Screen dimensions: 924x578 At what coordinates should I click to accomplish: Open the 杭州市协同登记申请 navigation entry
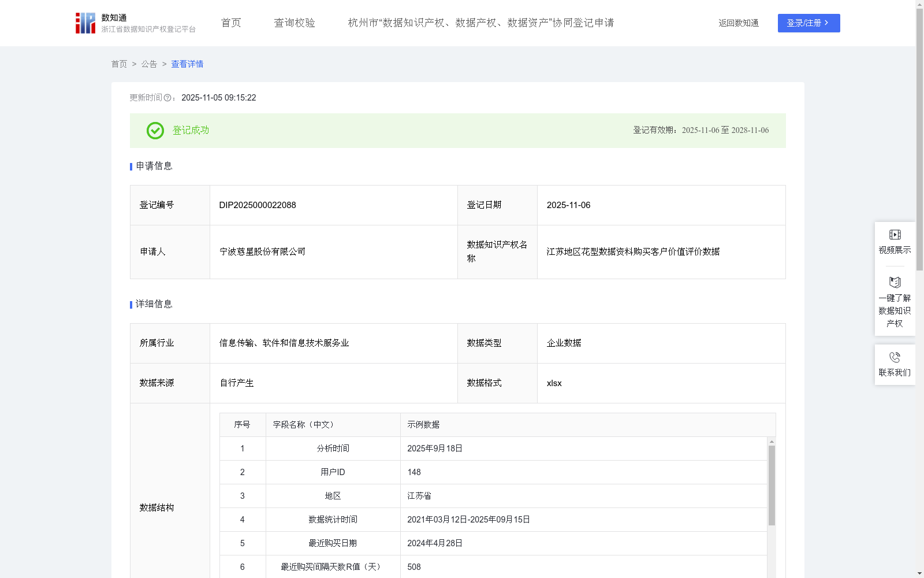(480, 23)
